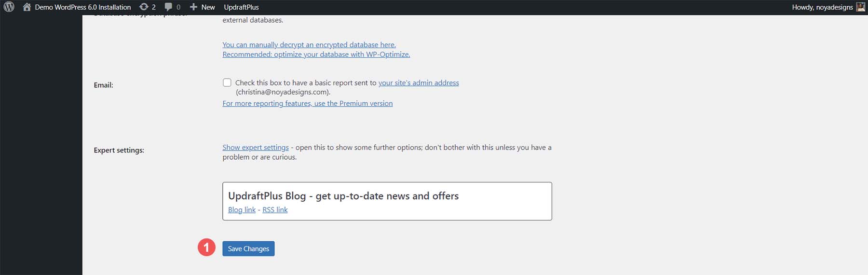Click the Save Changes button

tap(248, 248)
